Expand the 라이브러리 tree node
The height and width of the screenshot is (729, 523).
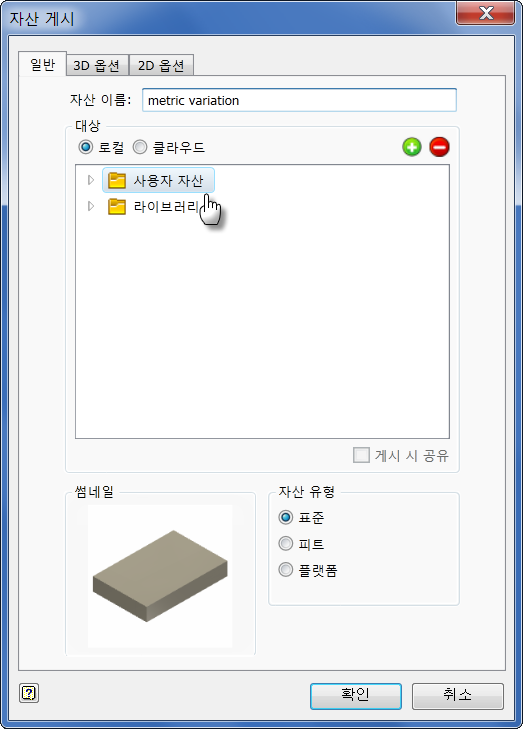[91, 206]
